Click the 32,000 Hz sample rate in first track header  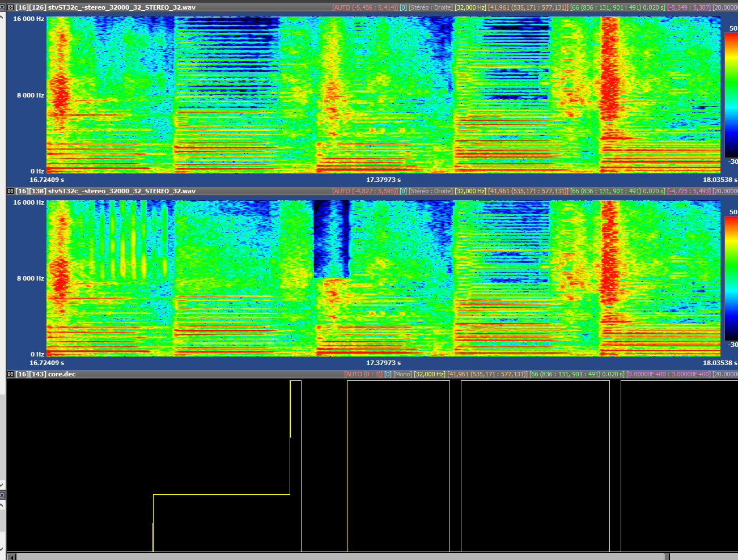point(470,7)
